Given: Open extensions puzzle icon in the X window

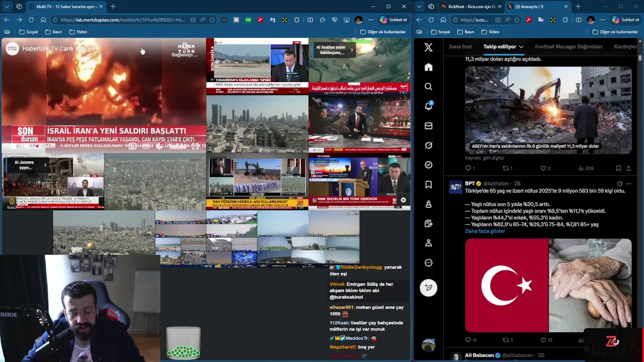Looking at the screenshot, I should click(565, 20).
